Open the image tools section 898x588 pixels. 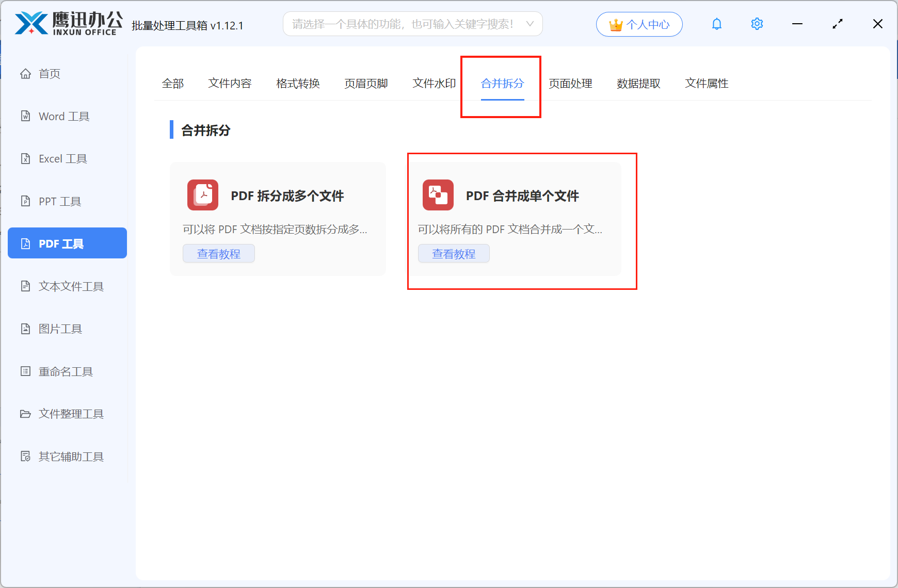(60, 329)
